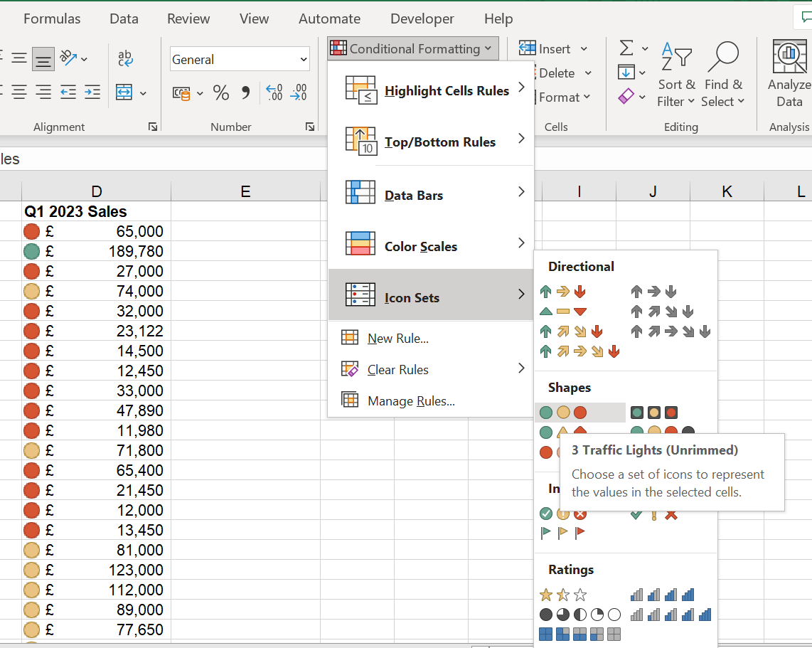This screenshot has height=648, width=812.
Task: Toggle center horizontal alignment
Action: click(x=19, y=92)
